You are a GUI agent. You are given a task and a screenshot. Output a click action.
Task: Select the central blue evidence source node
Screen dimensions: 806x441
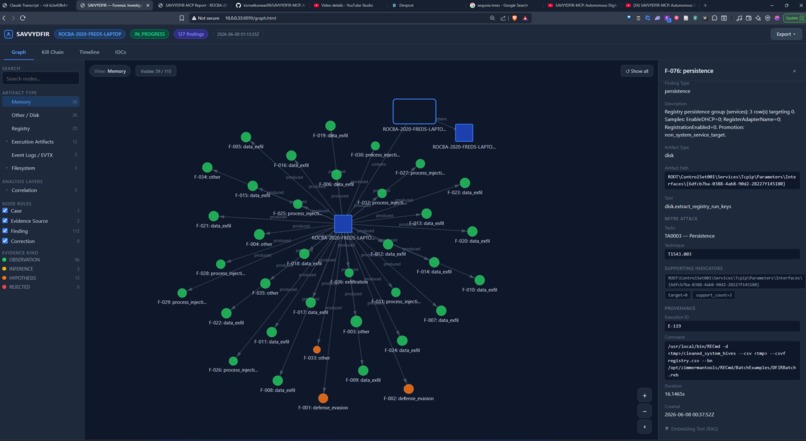343,224
